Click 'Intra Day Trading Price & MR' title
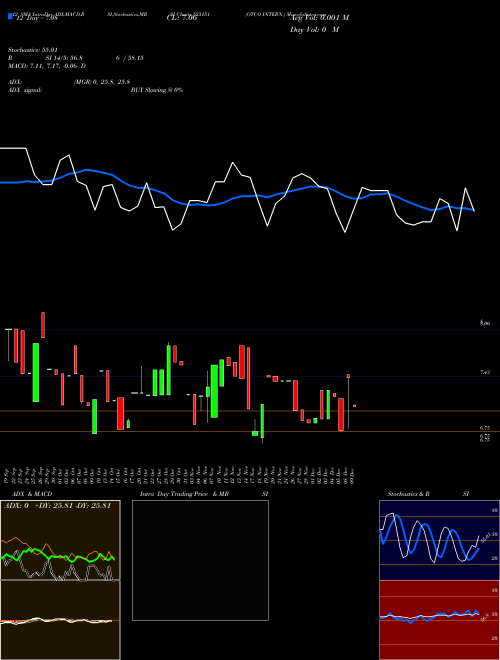The height and width of the screenshot is (660, 500). pyautogui.click(x=184, y=494)
